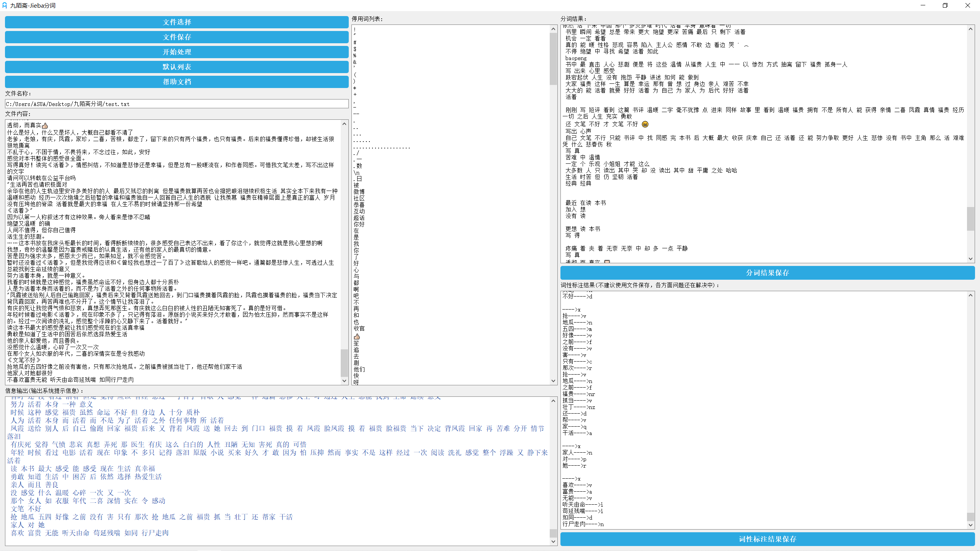Click '最近 在读 本书' in 分词结果
Screen dimensions: 980x551
point(586,203)
